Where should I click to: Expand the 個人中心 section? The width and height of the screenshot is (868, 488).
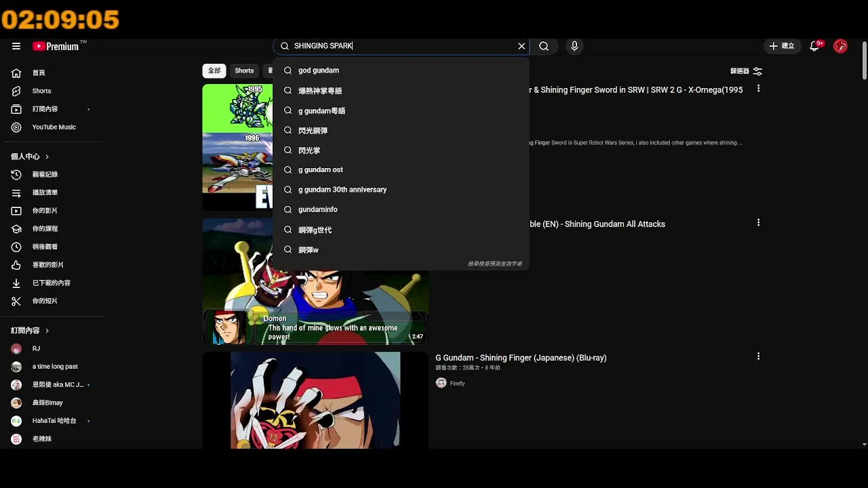pyautogui.click(x=31, y=157)
